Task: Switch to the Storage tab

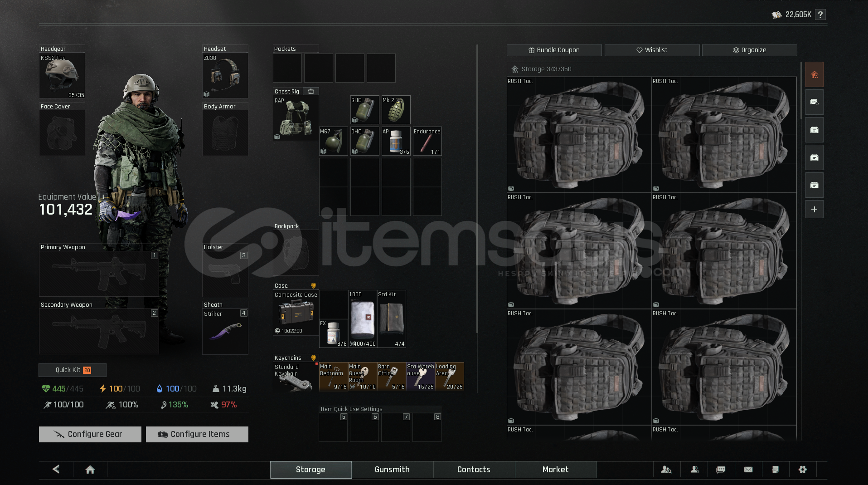Action: [311, 470]
